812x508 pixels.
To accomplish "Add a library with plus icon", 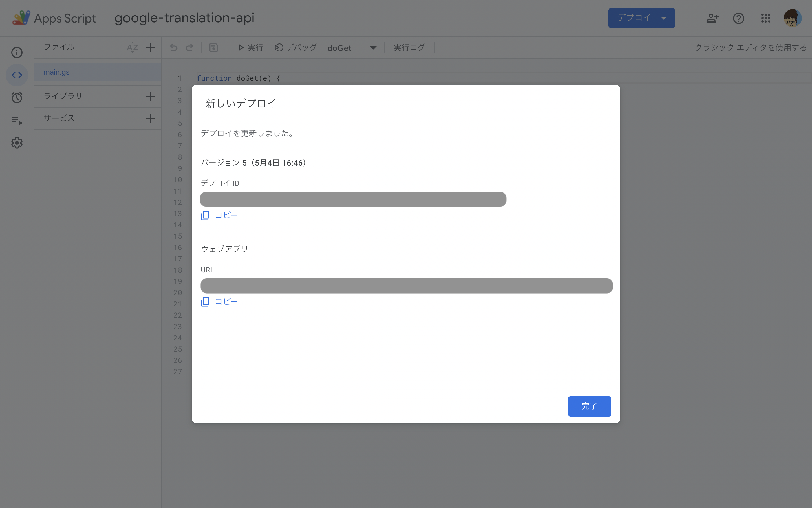I will click(x=151, y=97).
